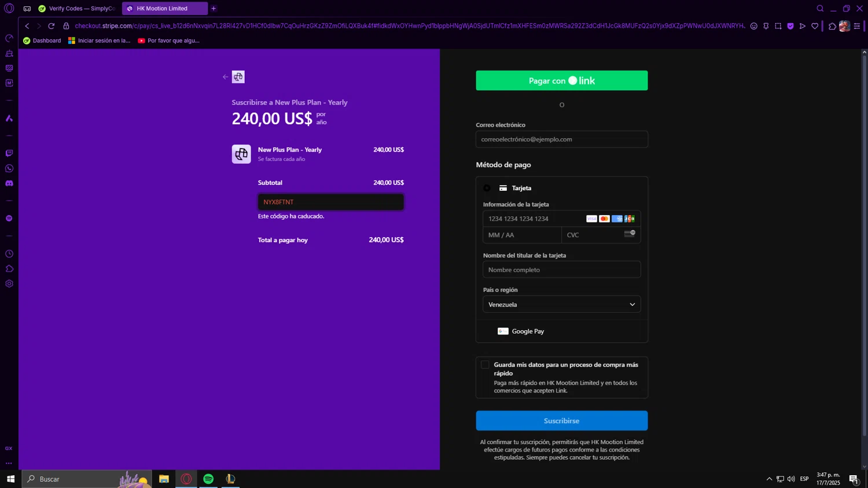The height and width of the screenshot is (488, 868).
Task: Click the scrollbar down arrow
Action: pos(865,467)
